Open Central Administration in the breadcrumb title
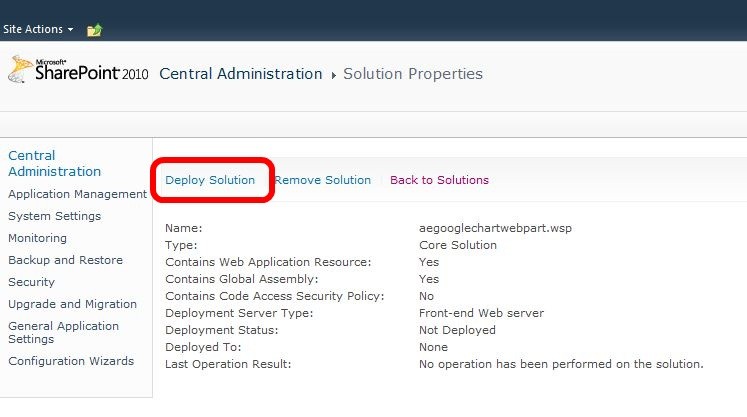This screenshot has height=417, width=747. tap(241, 74)
